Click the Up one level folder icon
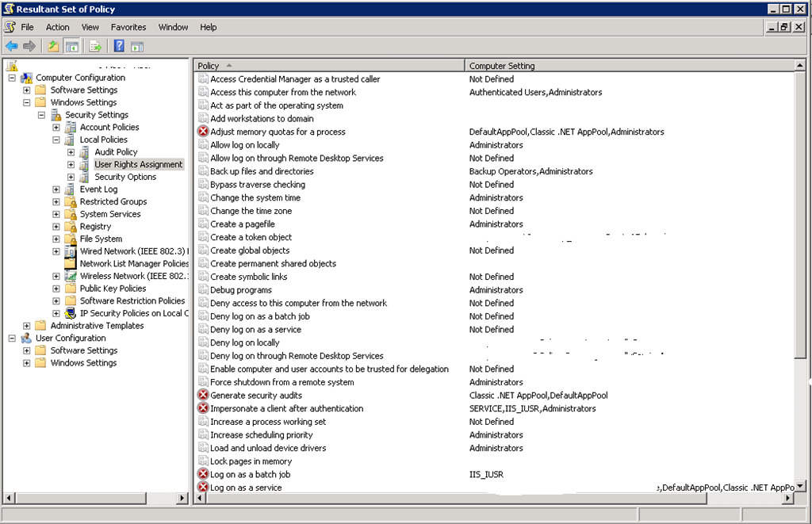Viewport: 812px width, 524px height. pyautogui.click(x=53, y=46)
